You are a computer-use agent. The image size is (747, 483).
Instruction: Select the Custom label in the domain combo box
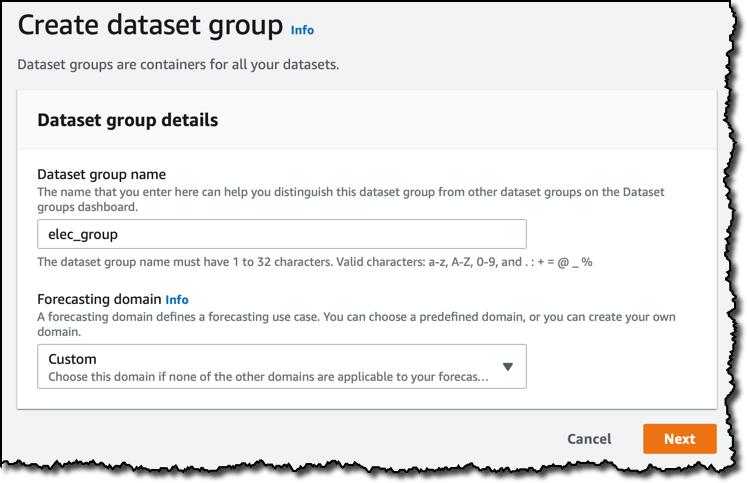[73, 358]
